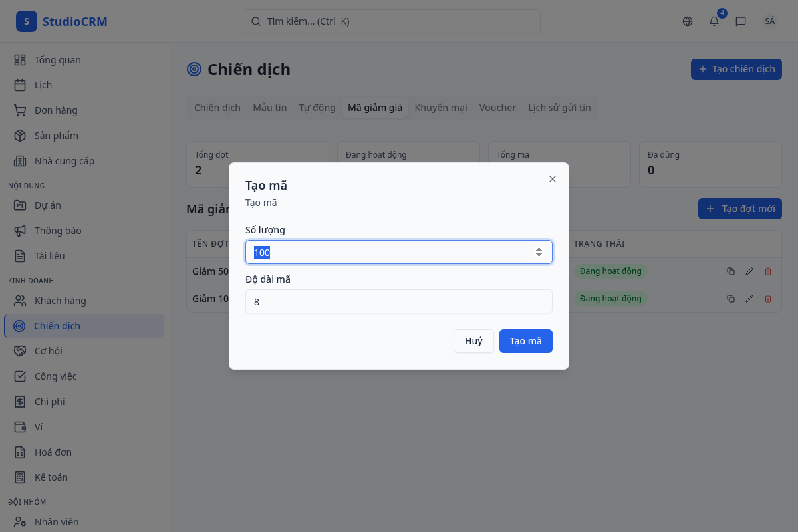Image resolution: width=798 pixels, height=532 pixels.
Task: Click the notifications bell icon
Action: [x=714, y=21]
